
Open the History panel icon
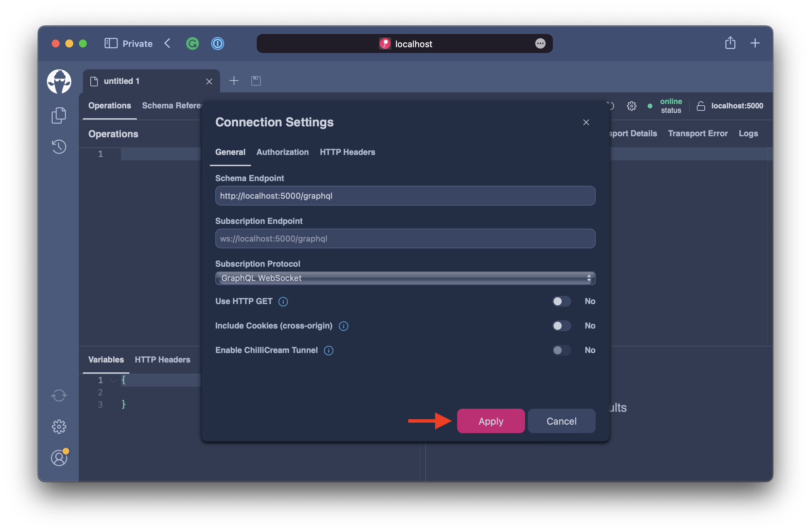(59, 147)
